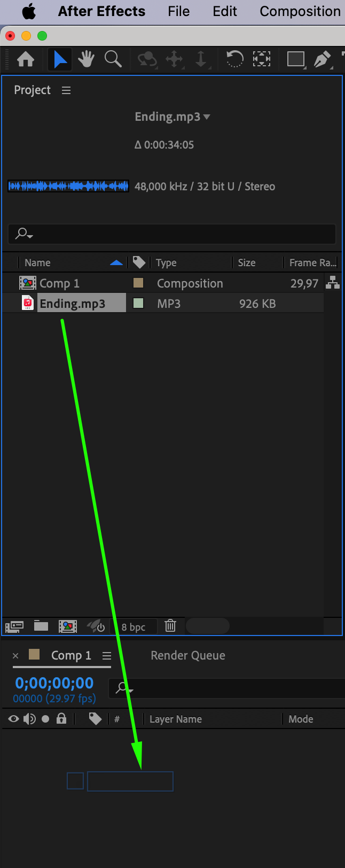345x868 pixels.
Task: Click the Comp 1 label color swatch
Action: point(138,283)
